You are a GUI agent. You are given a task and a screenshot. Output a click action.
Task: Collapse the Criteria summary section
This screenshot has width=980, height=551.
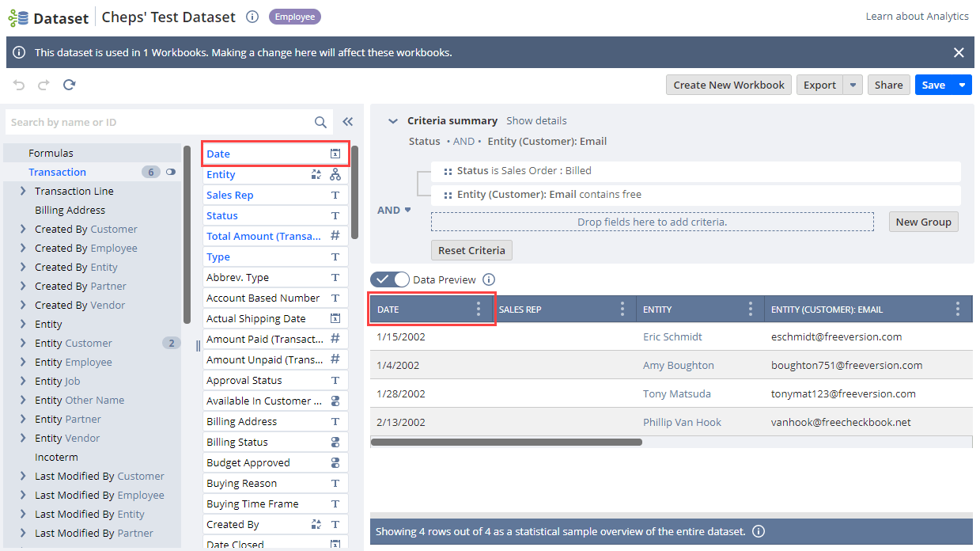coord(392,121)
